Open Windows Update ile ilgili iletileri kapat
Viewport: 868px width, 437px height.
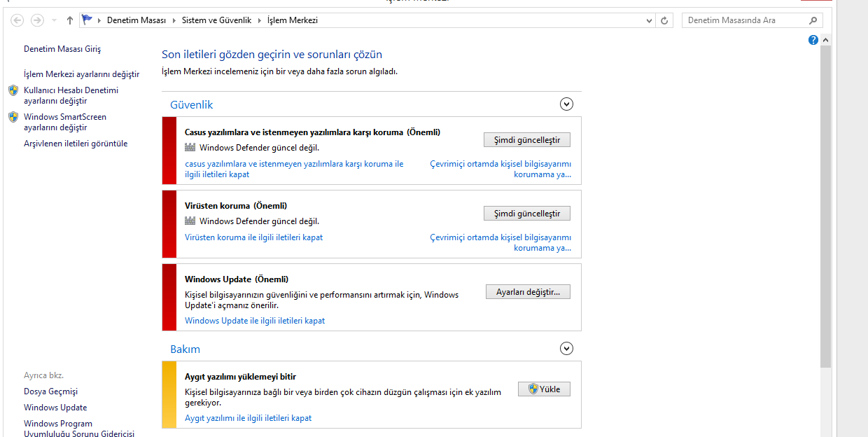click(x=255, y=321)
